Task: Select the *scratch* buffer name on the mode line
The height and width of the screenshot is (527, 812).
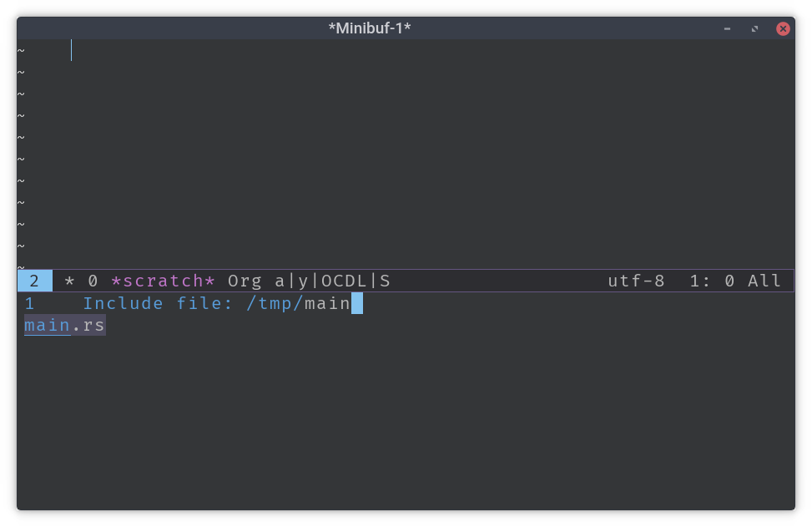Action: [163, 281]
